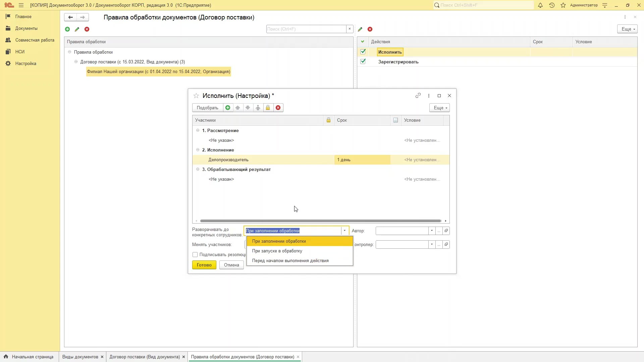Click the move down arrow icon
Screen dimensions: 644x362
click(248, 108)
